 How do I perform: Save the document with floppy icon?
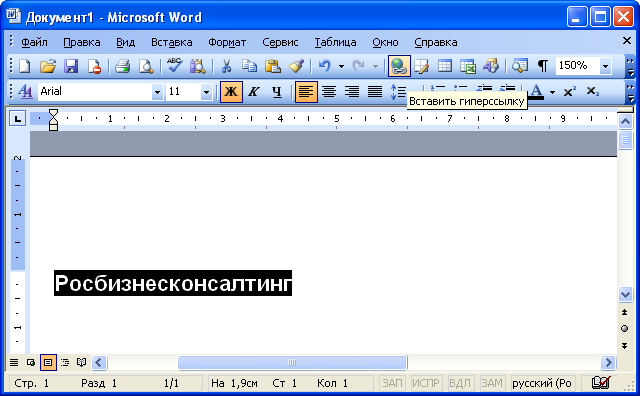(71, 66)
